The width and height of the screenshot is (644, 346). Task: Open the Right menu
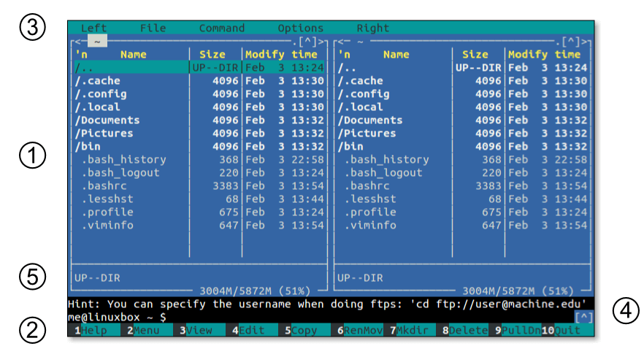click(x=373, y=28)
